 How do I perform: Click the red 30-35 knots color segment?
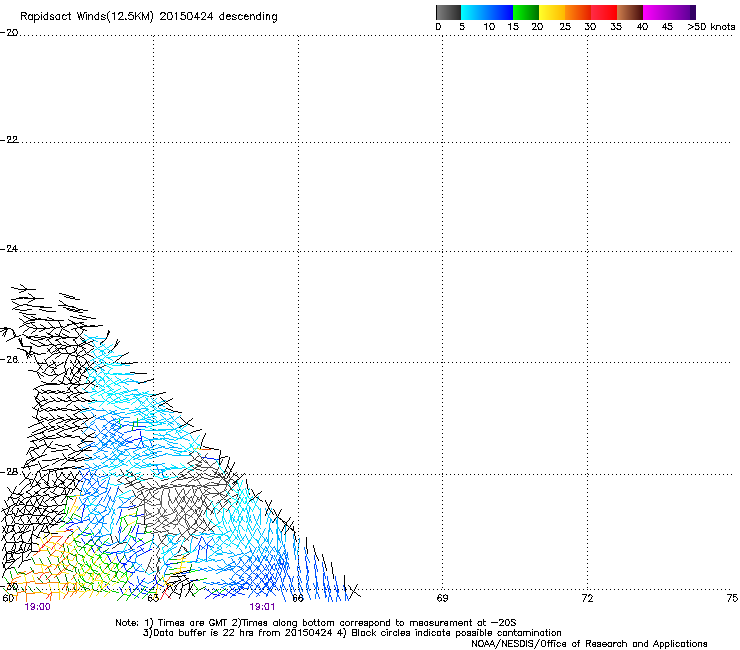tap(604, 12)
